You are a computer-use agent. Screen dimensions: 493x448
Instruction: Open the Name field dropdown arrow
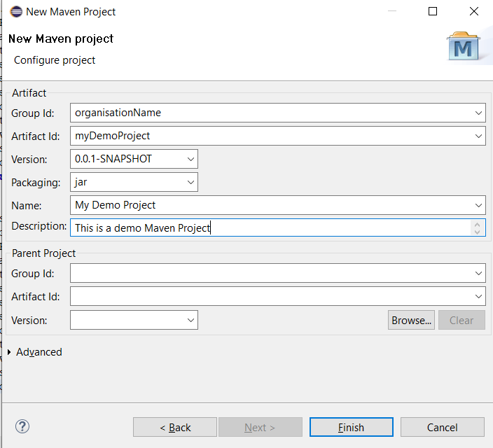coord(478,205)
